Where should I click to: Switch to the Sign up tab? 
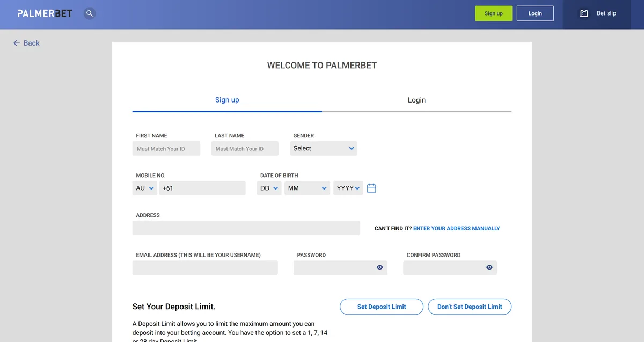[x=227, y=100]
